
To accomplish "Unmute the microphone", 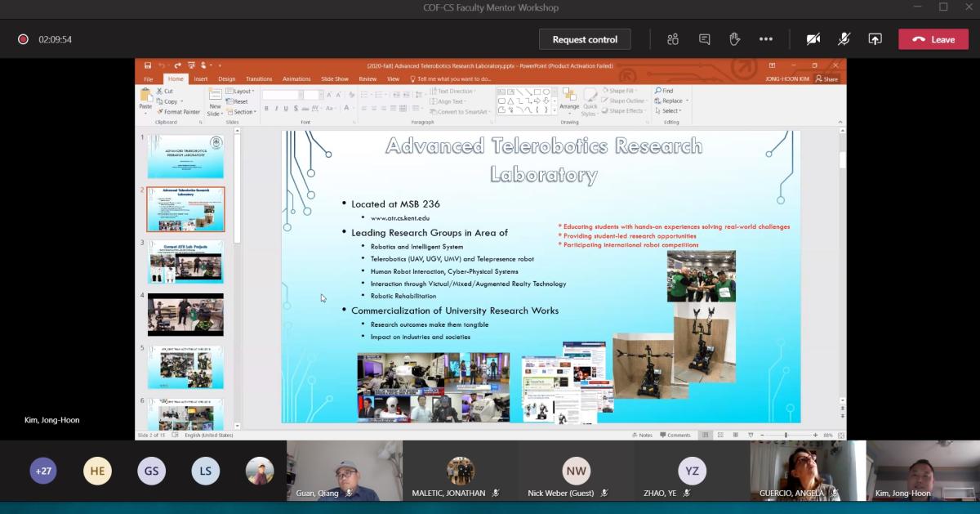I will 844,39.
